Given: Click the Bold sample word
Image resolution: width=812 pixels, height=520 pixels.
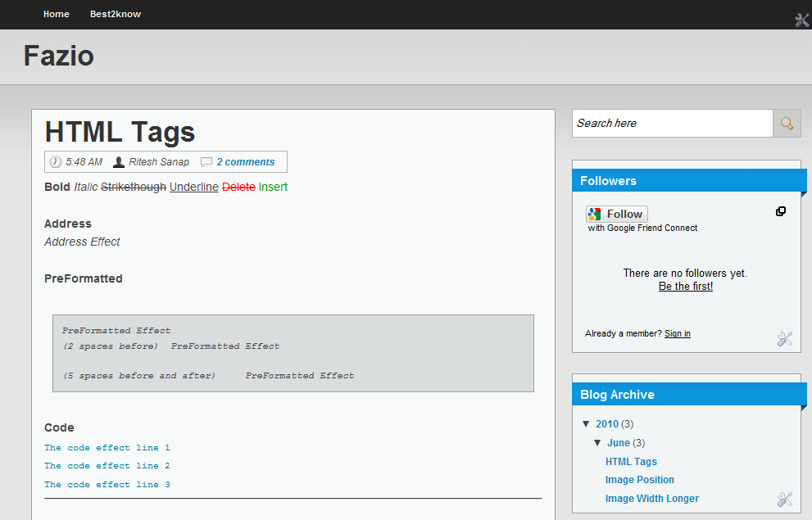Looking at the screenshot, I should [x=57, y=187].
